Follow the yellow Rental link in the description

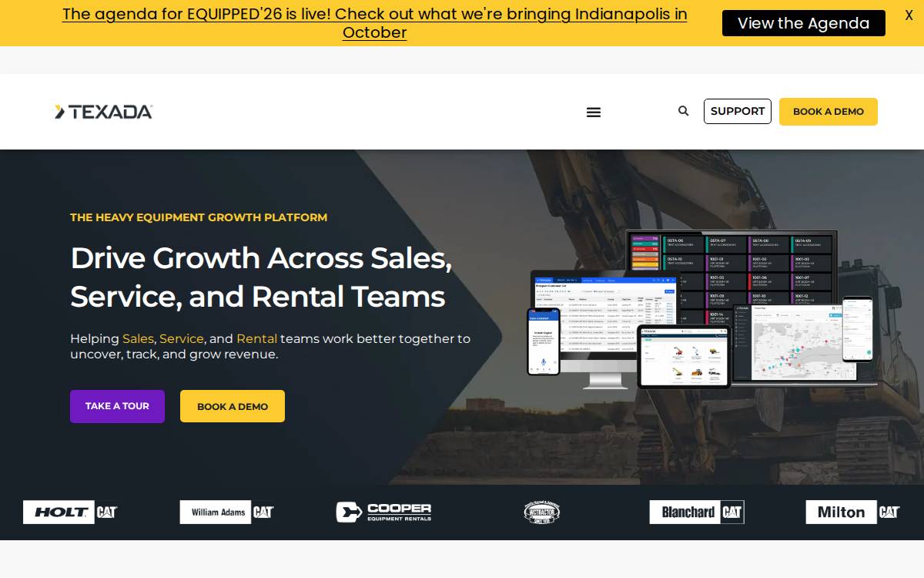tap(256, 338)
